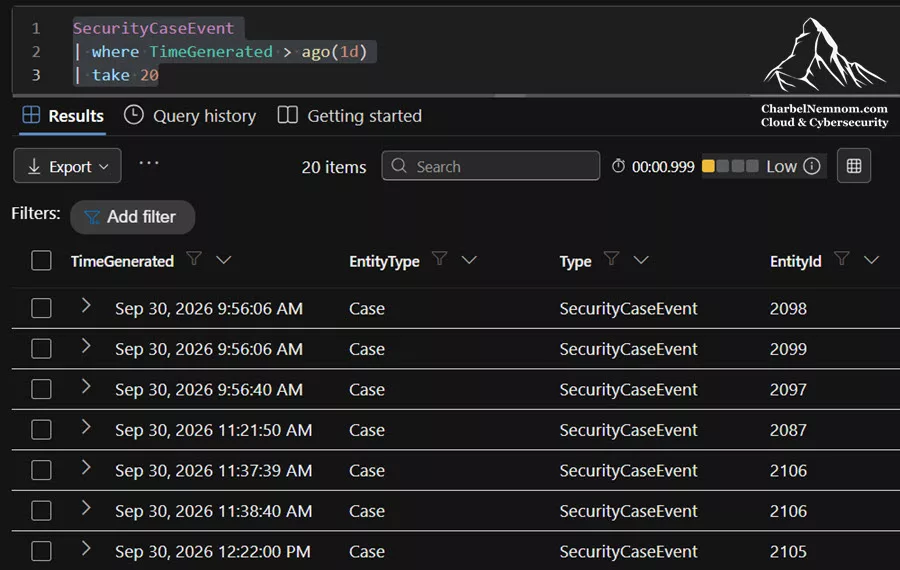Viewport: 900px width, 570px height.
Task: Select checkbox for the 11:37:39 AM row
Action: (x=41, y=470)
